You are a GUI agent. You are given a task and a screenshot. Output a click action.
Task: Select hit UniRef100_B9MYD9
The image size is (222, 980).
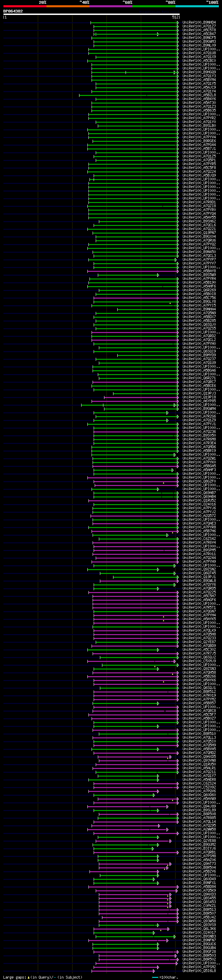(199, 355)
